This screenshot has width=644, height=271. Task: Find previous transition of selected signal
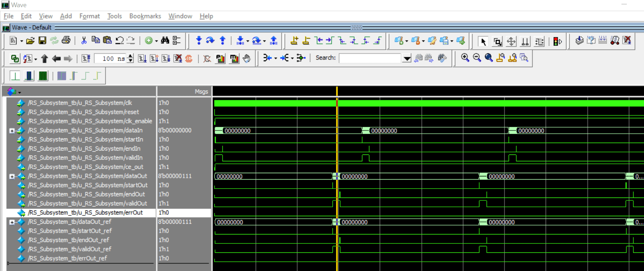pyautogui.click(x=319, y=41)
